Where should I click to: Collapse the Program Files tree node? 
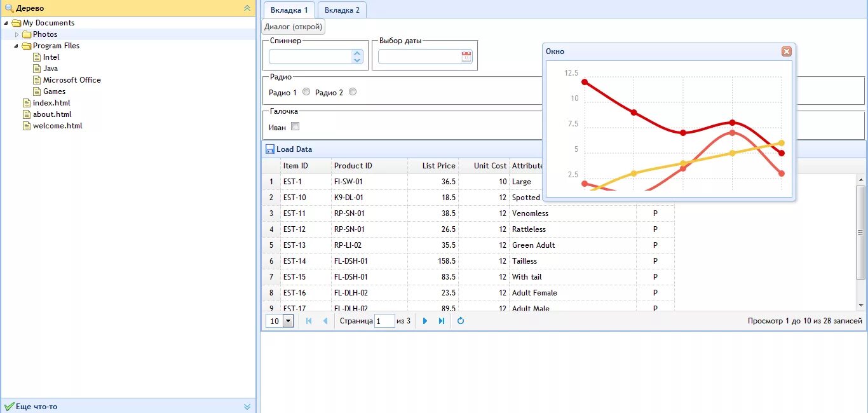tap(17, 46)
